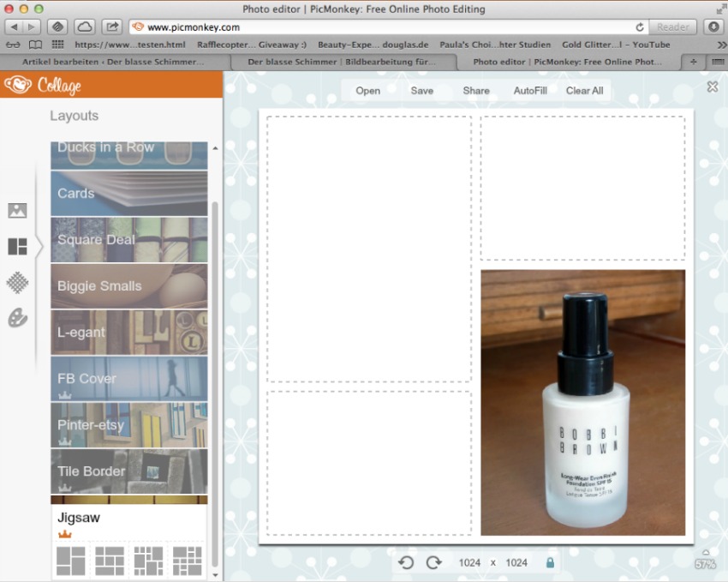The width and height of the screenshot is (728, 582).
Task: Switch to Photo editor PicMonkey tab
Action: coord(567,62)
